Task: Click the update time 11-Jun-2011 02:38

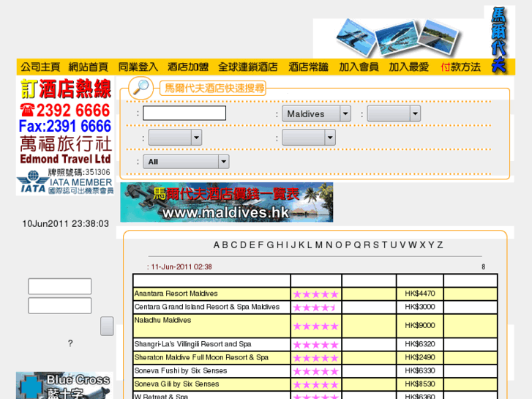Action: [x=181, y=267]
